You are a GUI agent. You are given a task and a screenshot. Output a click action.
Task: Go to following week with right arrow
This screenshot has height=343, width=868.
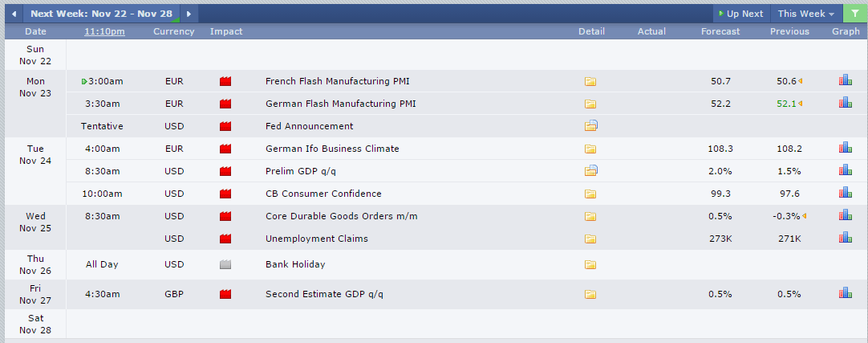pos(189,14)
